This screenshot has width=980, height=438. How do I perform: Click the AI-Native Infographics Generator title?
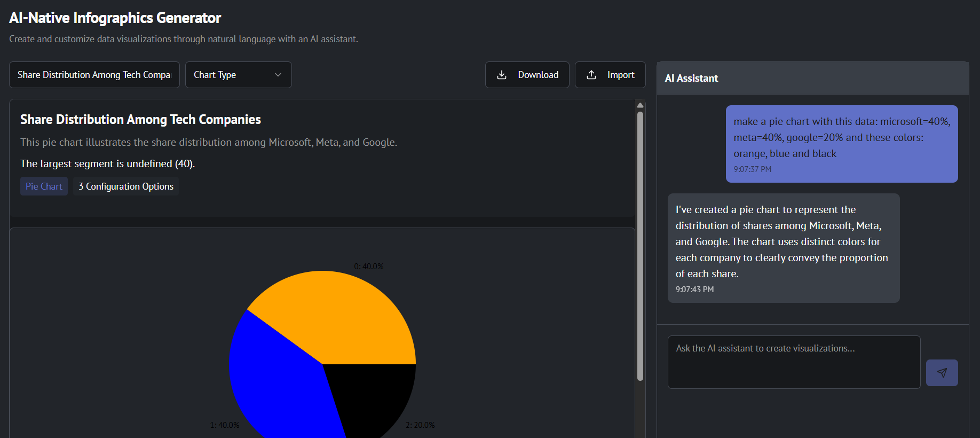pos(115,18)
